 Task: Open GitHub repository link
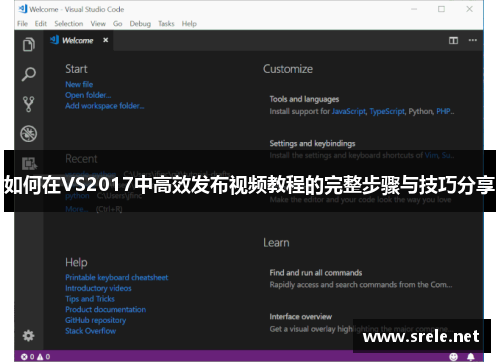96,320
